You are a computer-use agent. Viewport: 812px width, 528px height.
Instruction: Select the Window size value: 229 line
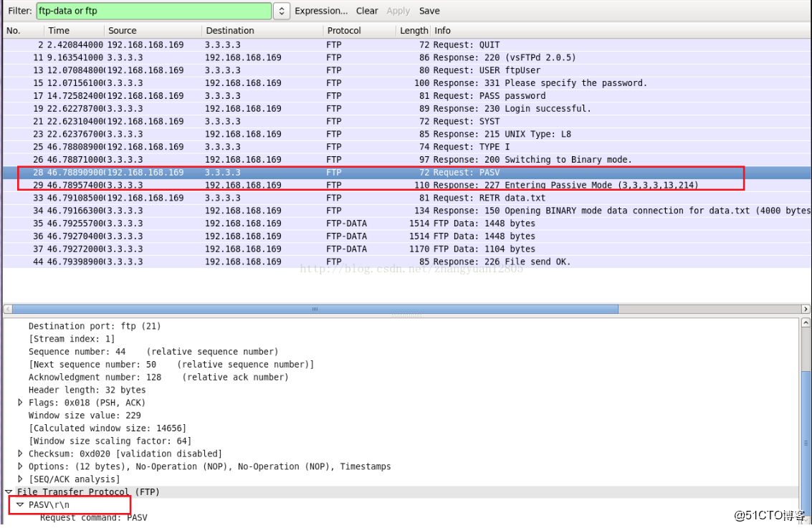[85, 415]
